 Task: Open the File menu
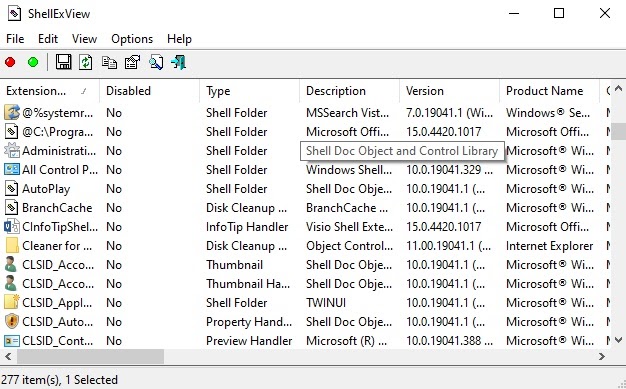click(15, 39)
